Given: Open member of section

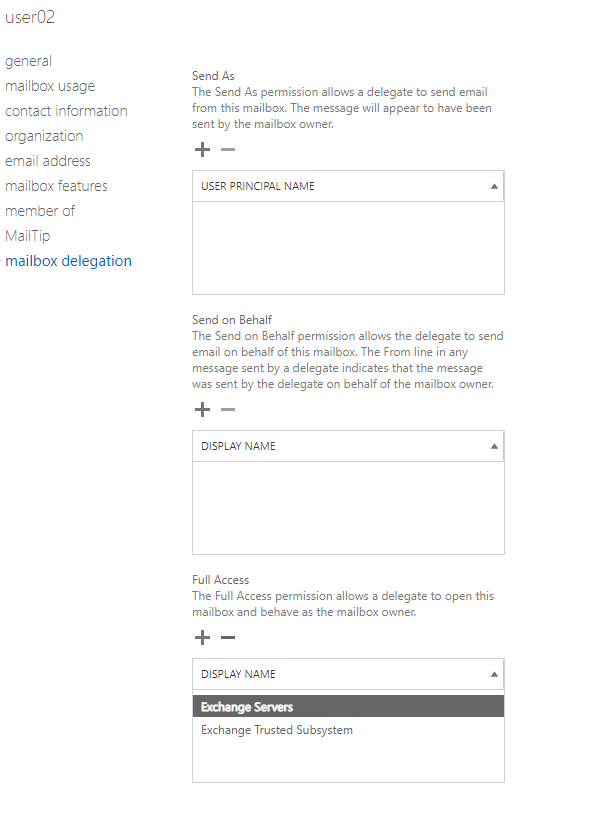Looking at the screenshot, I should tap(40, 211).
